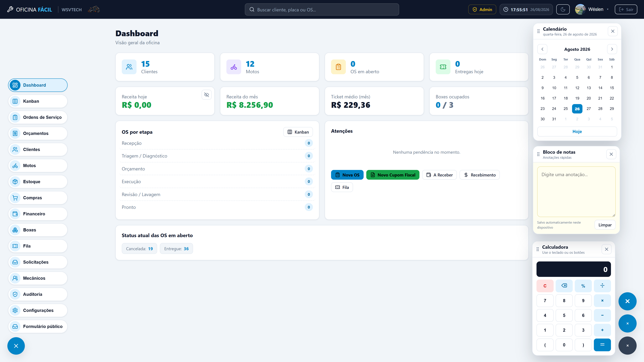Image resolution: width=644 pixels, height=362 pixels.
Task: Click the Boxes sidebar icon
Action: pos(15,230)
